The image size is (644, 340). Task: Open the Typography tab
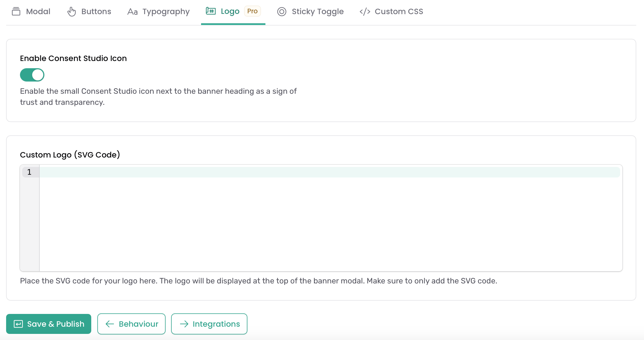click(158, 12)
